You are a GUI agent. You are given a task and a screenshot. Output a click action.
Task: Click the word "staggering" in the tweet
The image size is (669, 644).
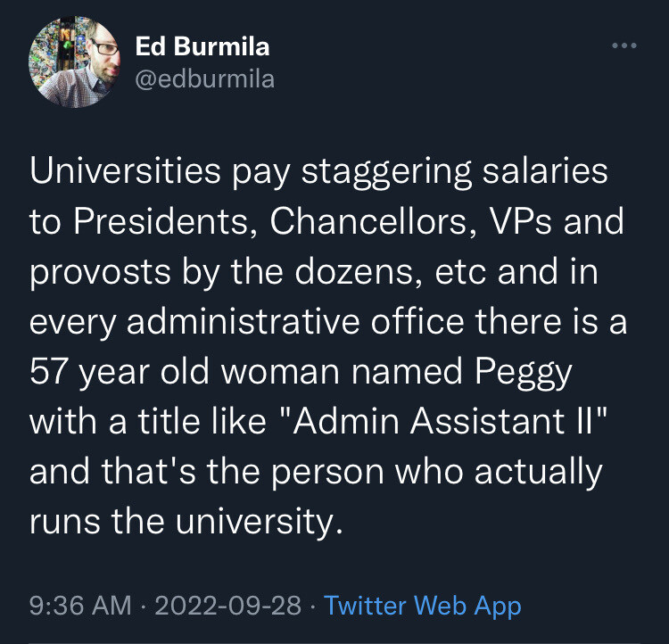(386, 172)
